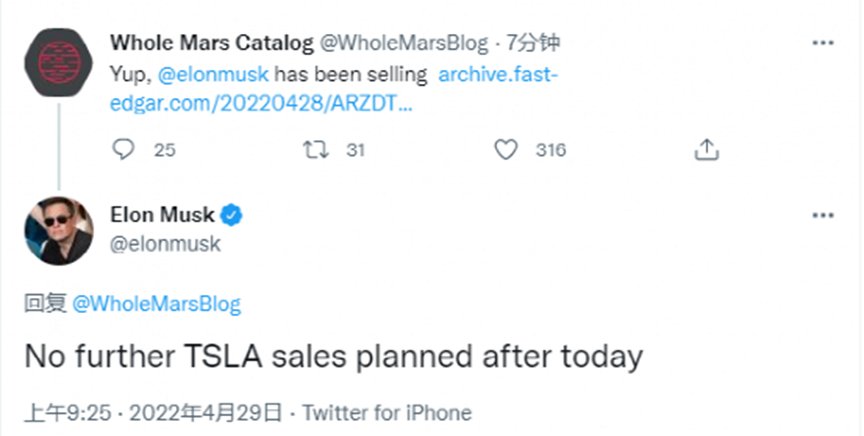The width and height of the screenshot is (864, 436).
Task: Click the @WholeMarsBlog reply-to mention
Action: click(x=158, y=305)
